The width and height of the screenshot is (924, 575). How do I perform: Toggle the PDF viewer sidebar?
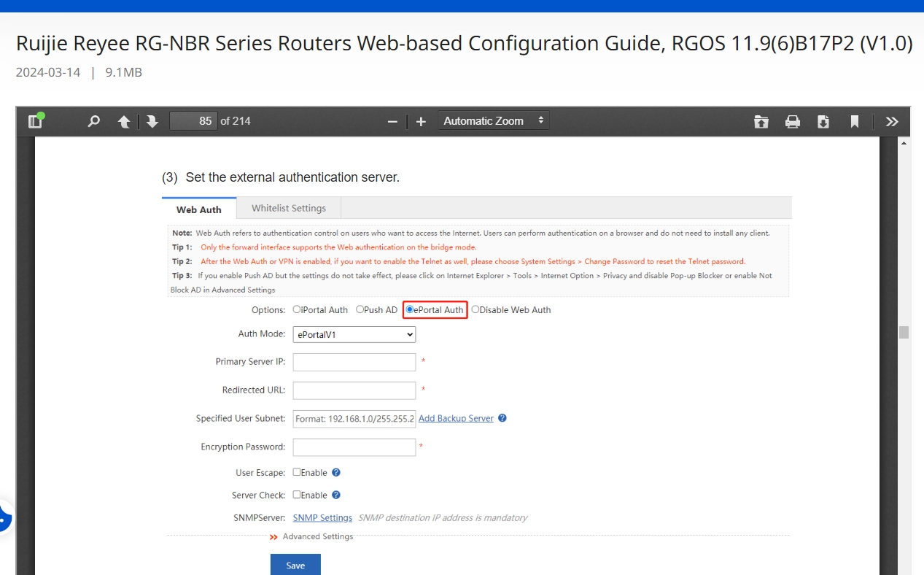point(36,121)
